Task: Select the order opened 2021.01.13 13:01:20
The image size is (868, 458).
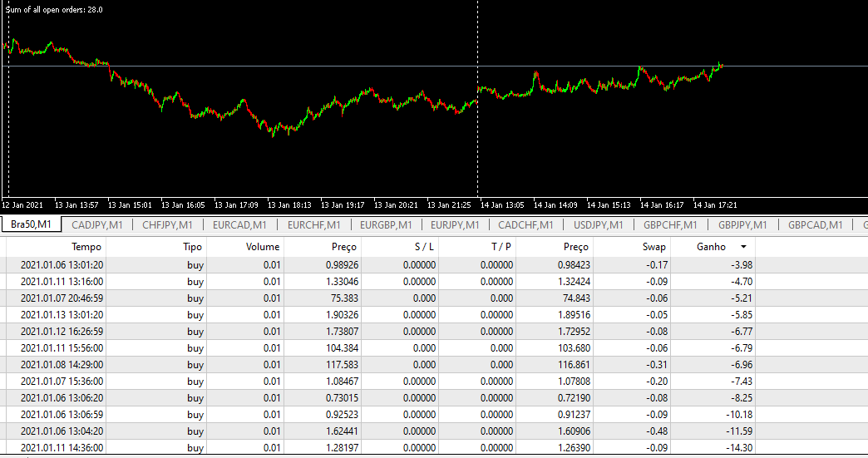Action: pos(381,315)
